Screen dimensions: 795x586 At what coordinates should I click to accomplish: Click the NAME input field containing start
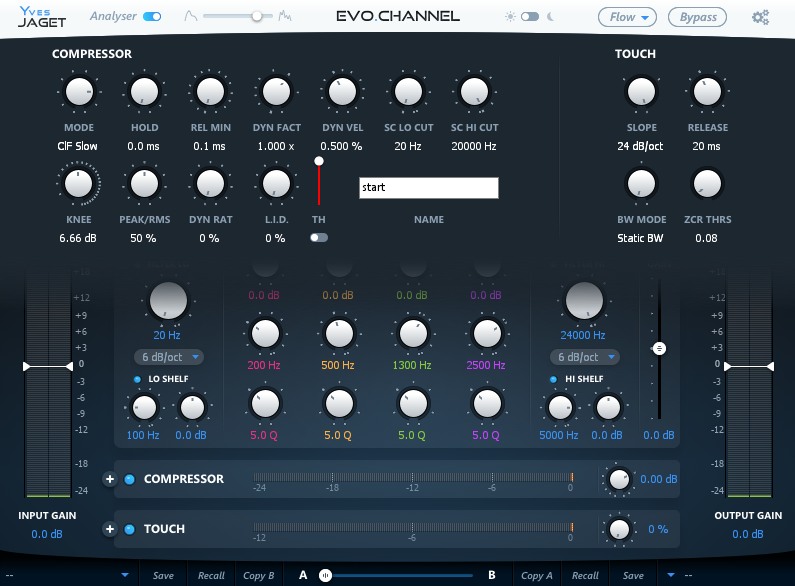click(x=429, y=188)
